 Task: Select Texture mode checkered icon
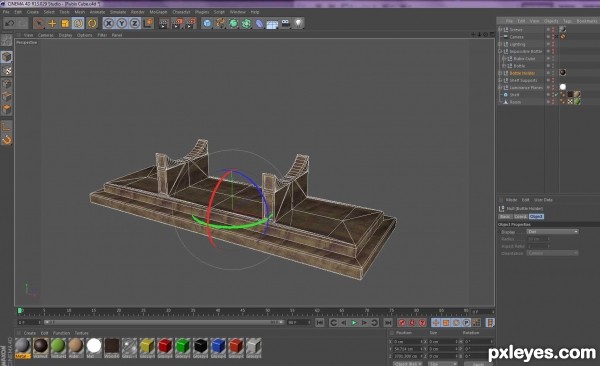tap(7, 70)
